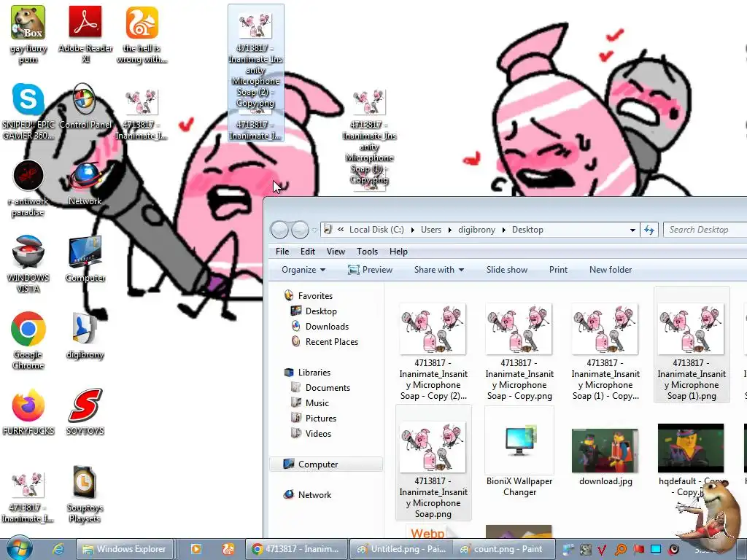Open the Network desktop icon
The height and width of the screenshot is (560, 747).
pyautogui.click(x=85, y=183)
